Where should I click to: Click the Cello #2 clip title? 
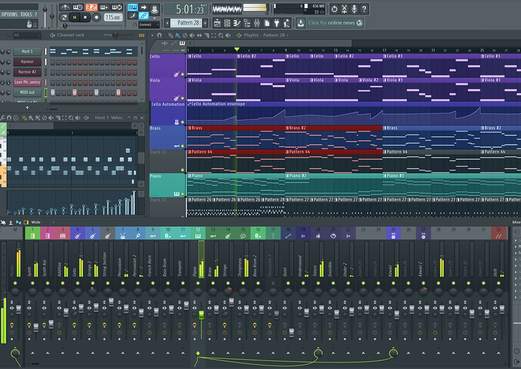[248, 56]
